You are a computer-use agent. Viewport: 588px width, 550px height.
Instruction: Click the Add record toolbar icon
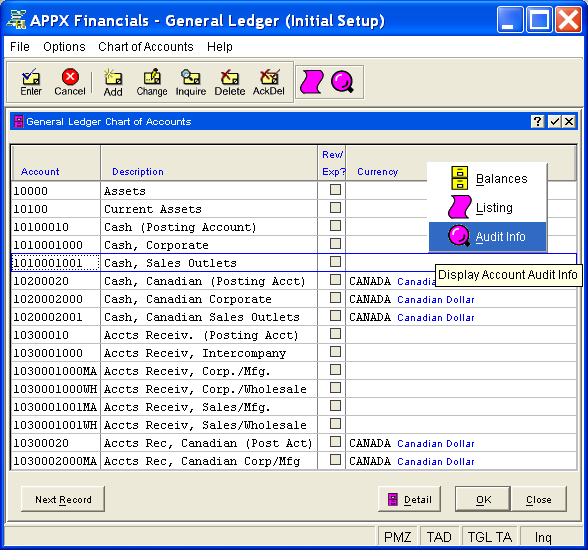tap(113, 82)
